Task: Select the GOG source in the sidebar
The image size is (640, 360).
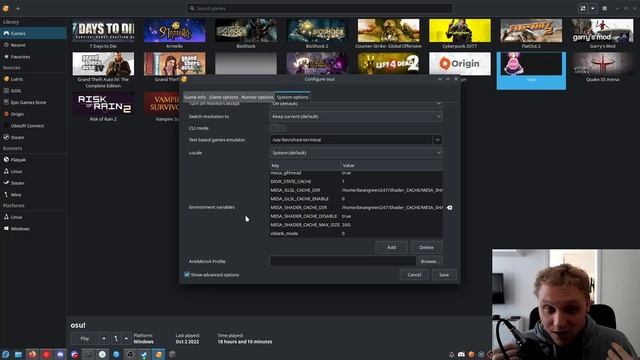Action: (33, 91)
